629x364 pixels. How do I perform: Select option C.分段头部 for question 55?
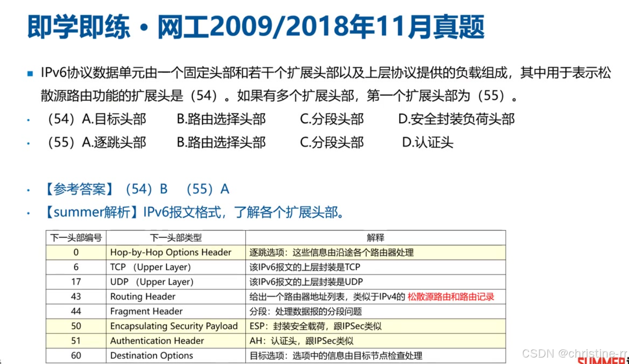click(x=332, y=142)
